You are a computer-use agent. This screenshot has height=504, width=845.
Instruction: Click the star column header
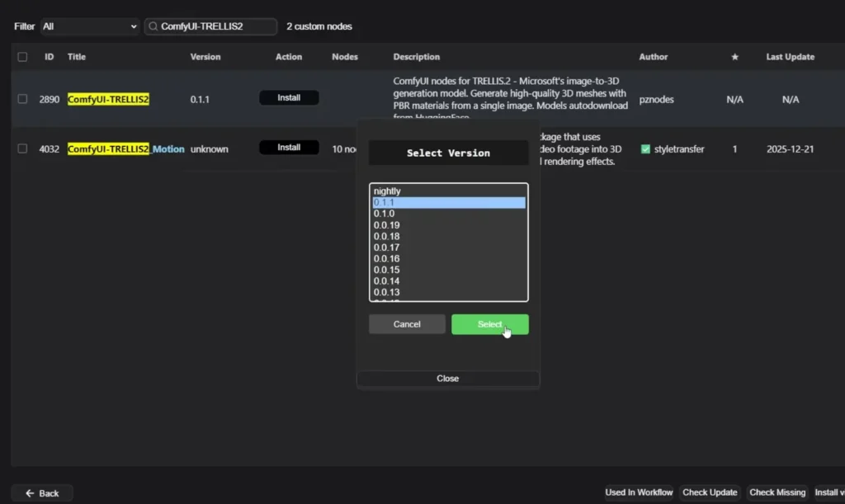(734, 57)
